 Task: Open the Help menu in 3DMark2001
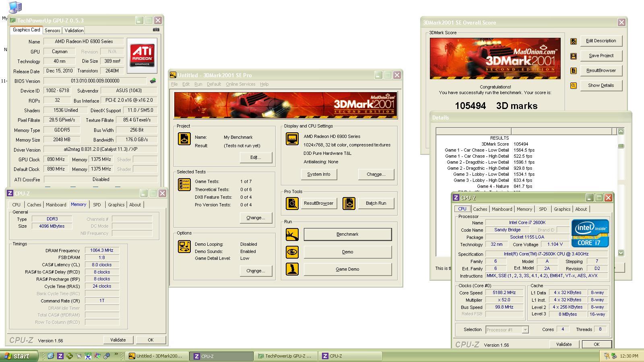pos(264,84)
